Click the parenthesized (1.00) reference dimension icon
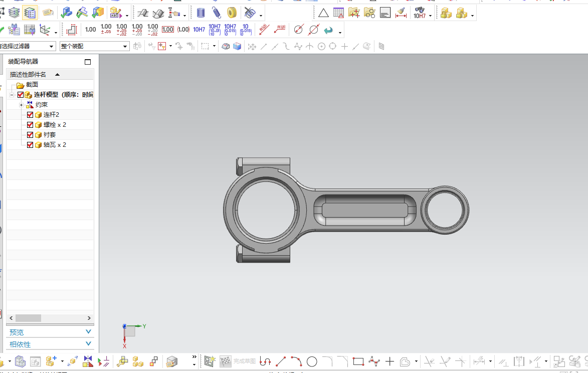588x373 pixels. click(x=183, y=30)
